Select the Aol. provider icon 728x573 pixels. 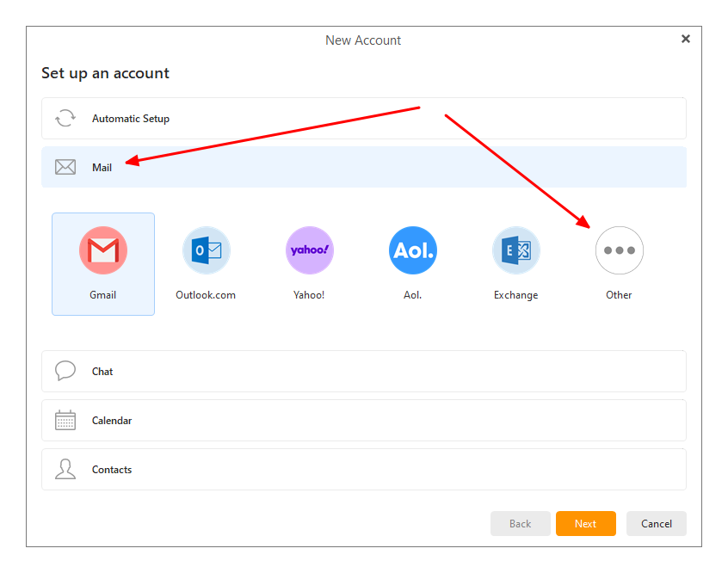click(x=413, y=250)
